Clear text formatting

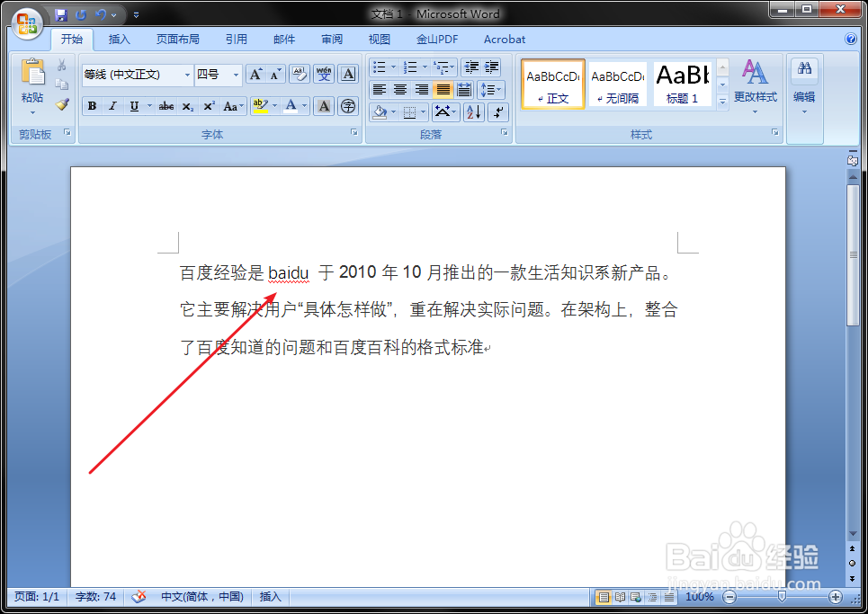tap(300, 74)
